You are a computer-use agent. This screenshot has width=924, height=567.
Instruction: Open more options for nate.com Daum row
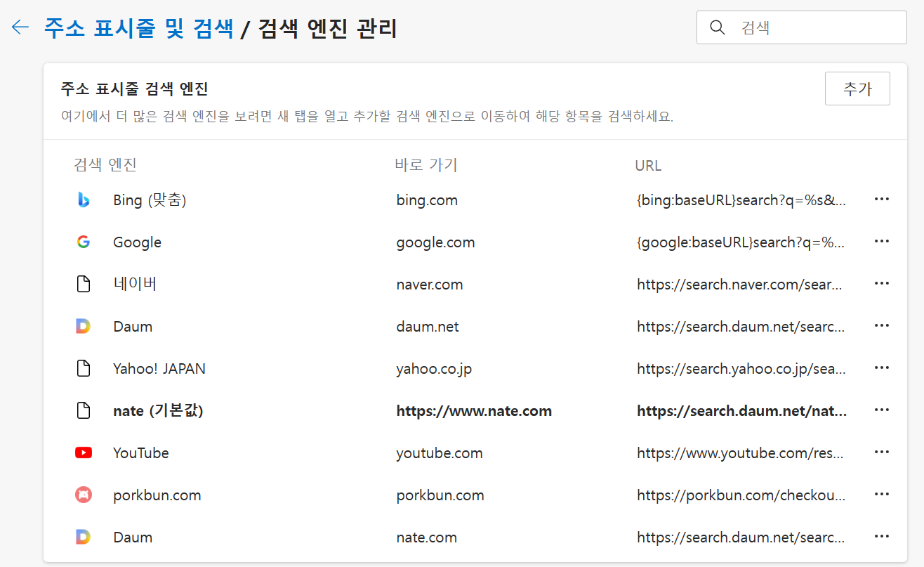(x=882, y=537)
